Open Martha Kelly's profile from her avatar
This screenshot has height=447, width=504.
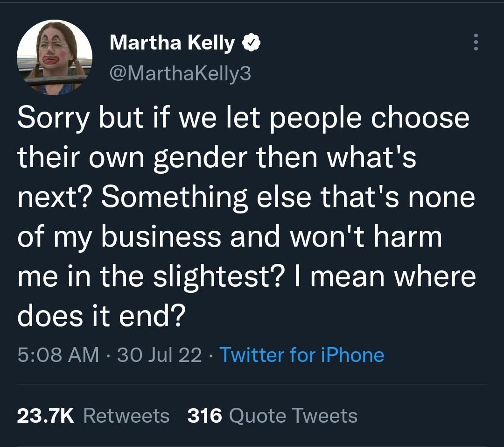click(x=56, y=56)
